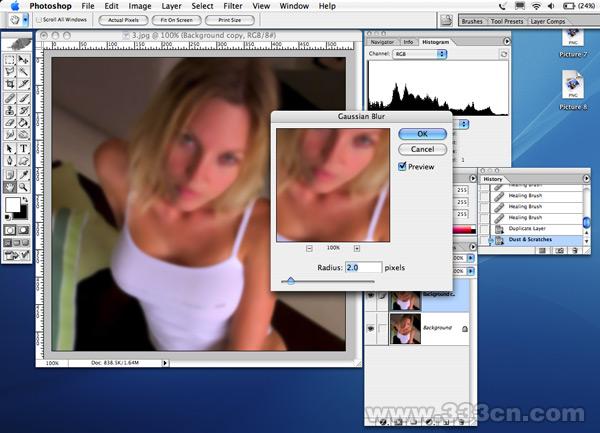Screen dimensions: 600x433
Task: Open the Filter menu
Action: click(232, 6)
